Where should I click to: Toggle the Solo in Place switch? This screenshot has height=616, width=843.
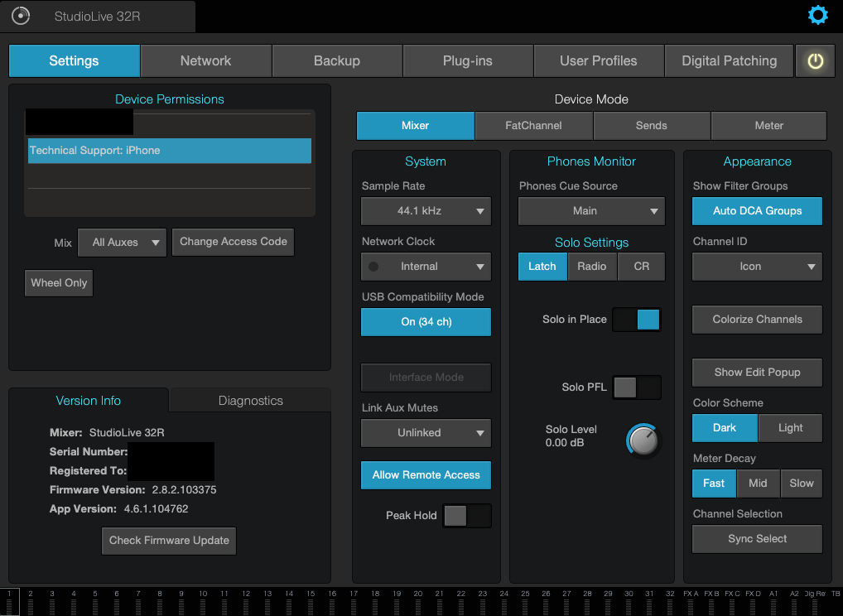(637, 320)
